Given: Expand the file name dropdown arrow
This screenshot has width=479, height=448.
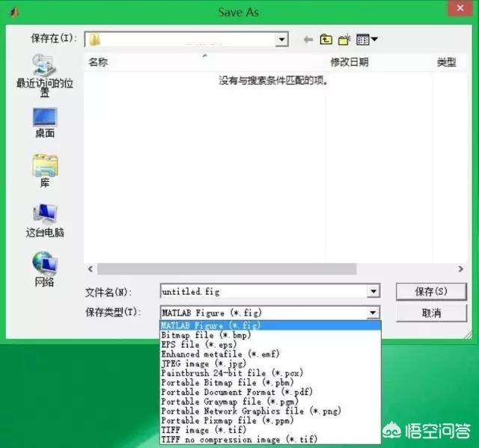Looking at the screenshot, I should coord(373,292).
